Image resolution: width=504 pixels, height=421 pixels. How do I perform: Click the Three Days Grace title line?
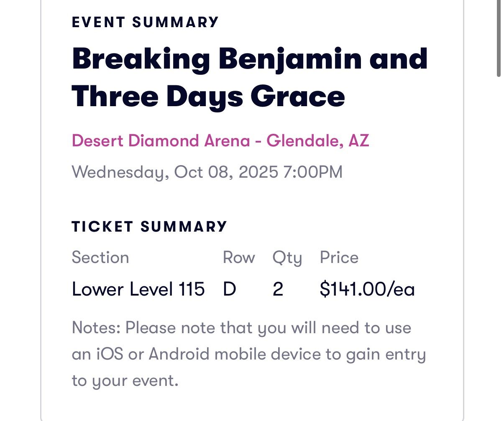(208, 97)
